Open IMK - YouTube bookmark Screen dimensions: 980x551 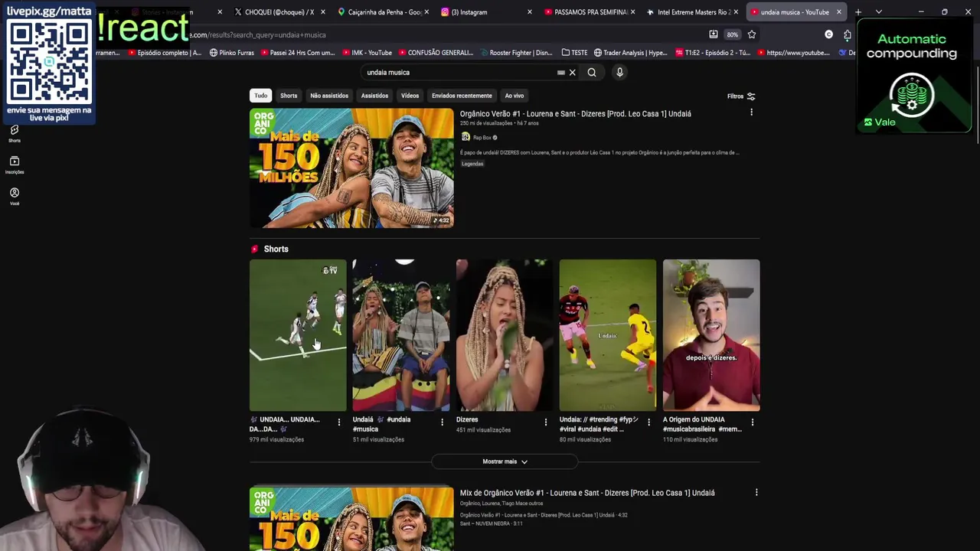click(367, 53)
